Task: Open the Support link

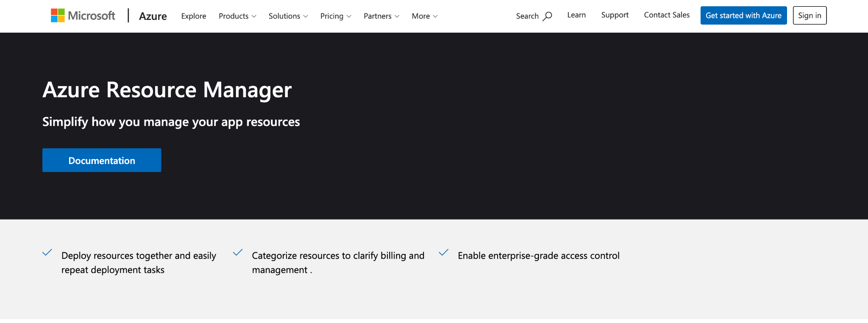Action: click(x=615, y=15)
